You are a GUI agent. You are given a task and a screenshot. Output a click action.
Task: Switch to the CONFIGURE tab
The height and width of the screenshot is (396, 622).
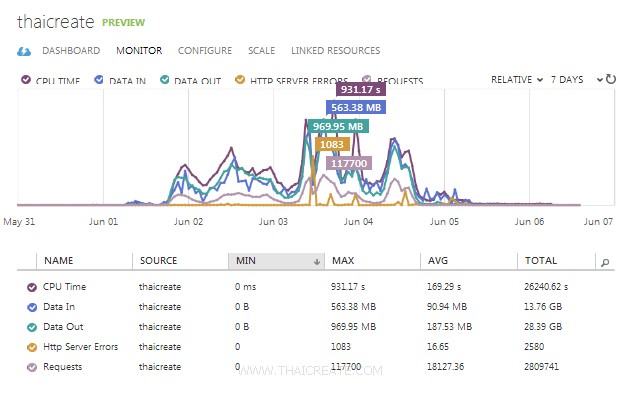(205, 51)
